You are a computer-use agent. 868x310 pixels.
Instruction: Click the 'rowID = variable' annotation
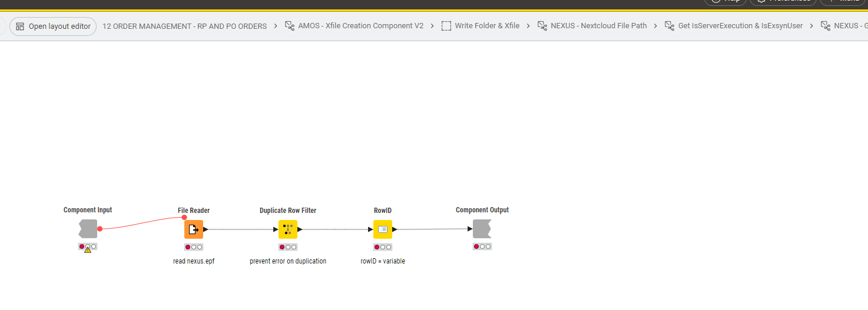tap(383, 261)
